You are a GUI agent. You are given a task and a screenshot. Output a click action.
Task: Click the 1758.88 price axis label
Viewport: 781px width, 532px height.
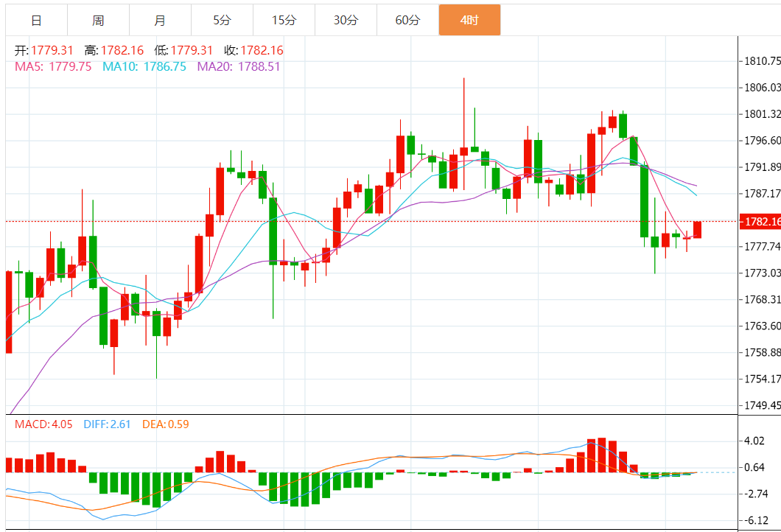762,353
